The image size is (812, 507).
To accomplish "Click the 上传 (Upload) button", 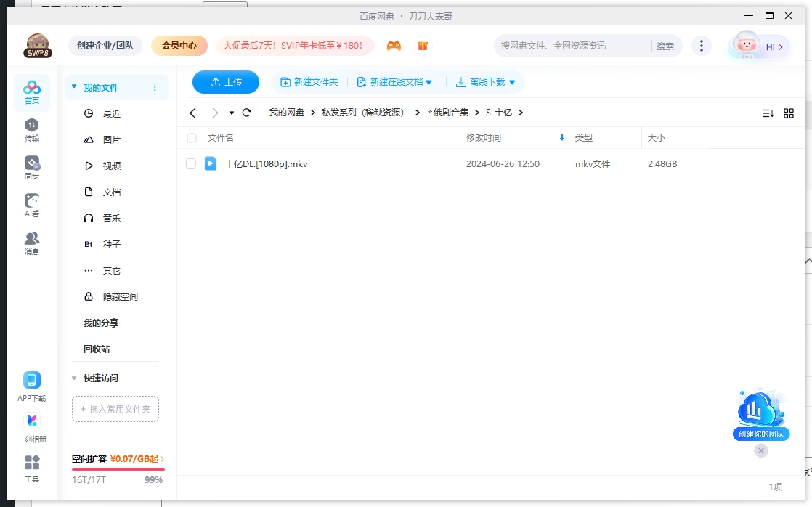I will (x=225, y=81).
